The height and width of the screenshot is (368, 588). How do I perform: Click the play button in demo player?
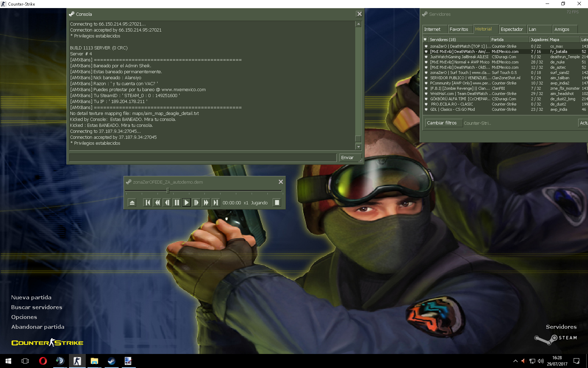(187, 203)
